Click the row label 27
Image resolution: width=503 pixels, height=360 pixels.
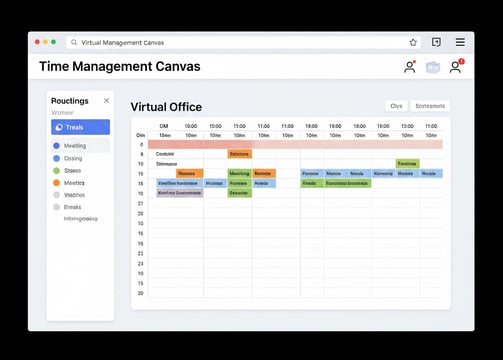coord(140,203)
